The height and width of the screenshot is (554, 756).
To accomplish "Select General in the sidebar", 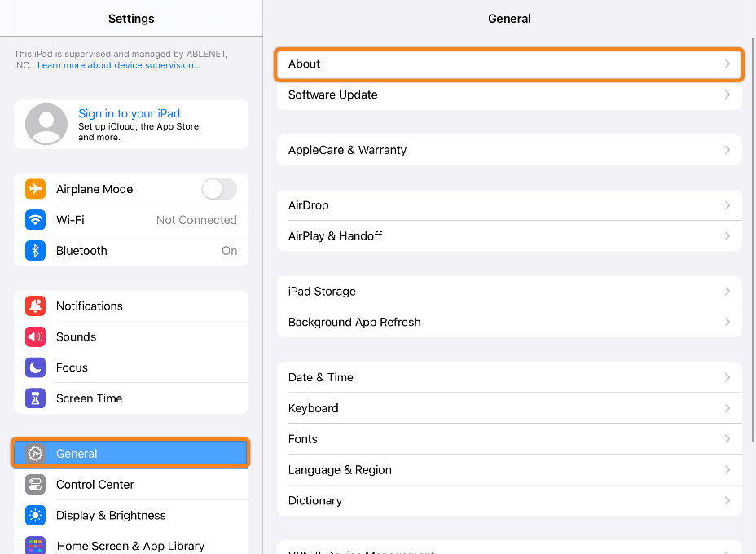I will pos(131,454).
